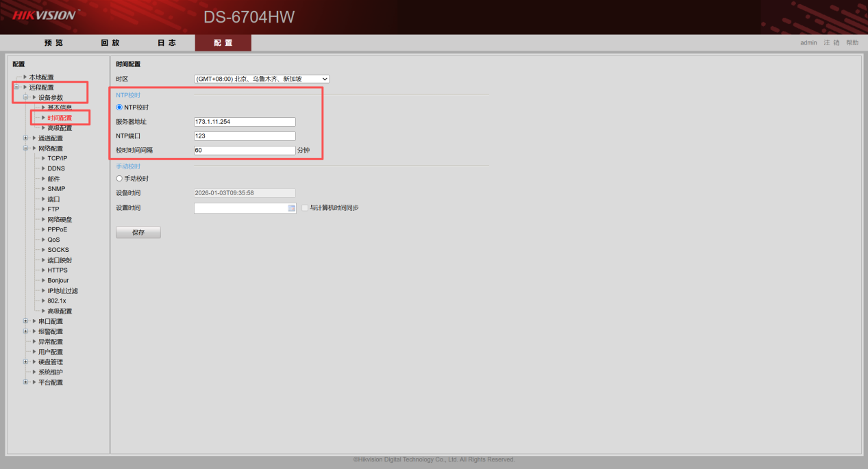Viewport: 868px width, 469px height.
Task: Select the 手动校时 radio button
Action: click(x=119, y=179)
